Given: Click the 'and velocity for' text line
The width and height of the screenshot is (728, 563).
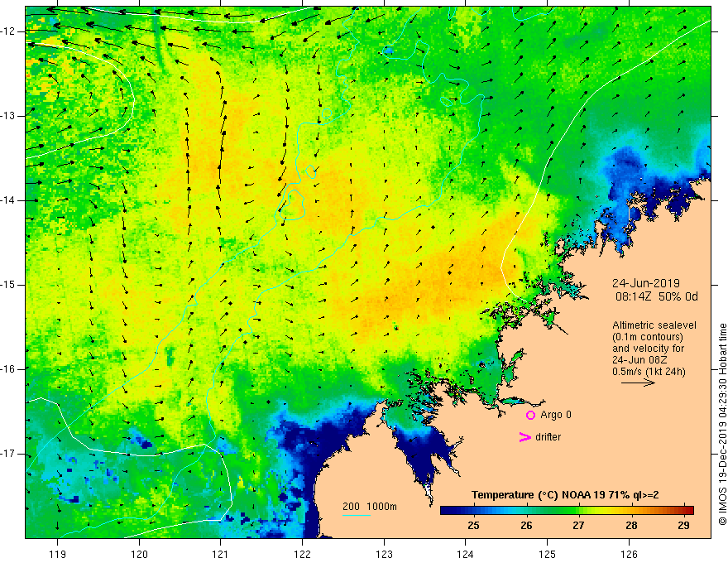Looking at the screenshot, I should (x=648, y=349).
